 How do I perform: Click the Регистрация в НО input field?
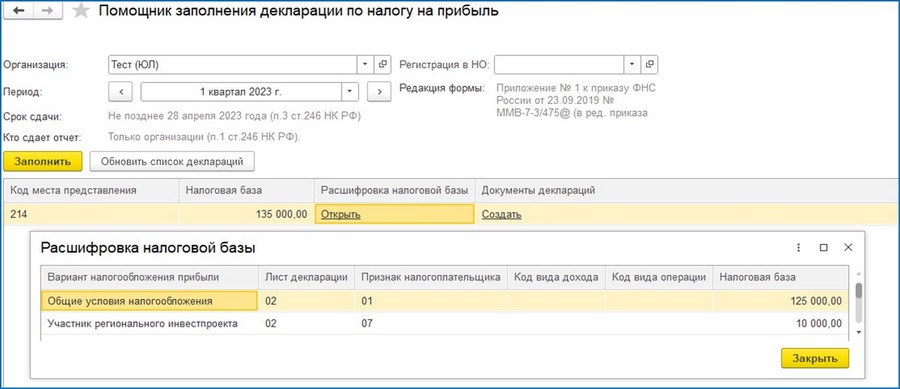pos(559,65)
